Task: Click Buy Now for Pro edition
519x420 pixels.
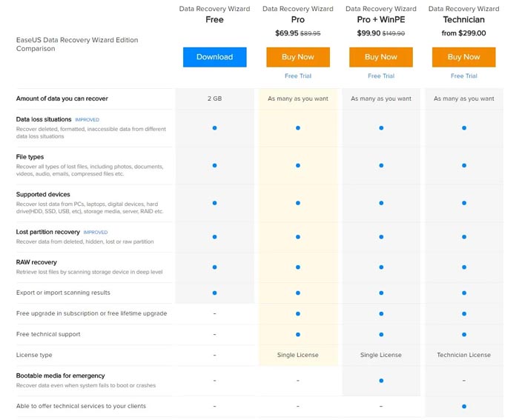Action: click(x=297, y=57)
